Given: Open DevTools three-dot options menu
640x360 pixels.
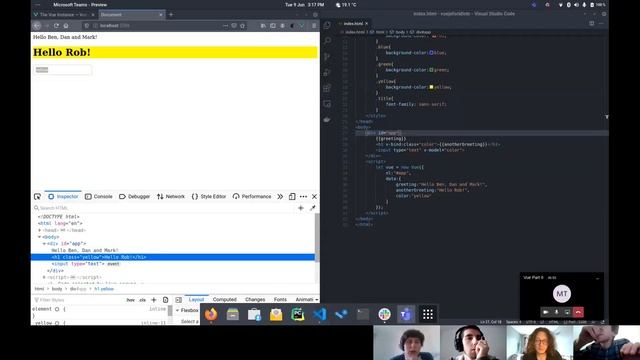Looking at the screenshot, I should pyautogui.click(x=303, y=197).
